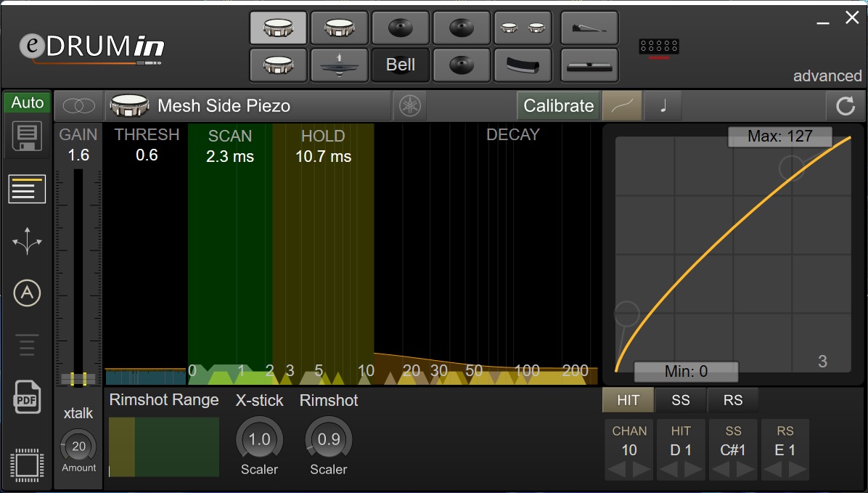Viewport: 868px width, 493px height.
Task: Raise the RS note E 1 with right arrow
Action: coord(797,470)
